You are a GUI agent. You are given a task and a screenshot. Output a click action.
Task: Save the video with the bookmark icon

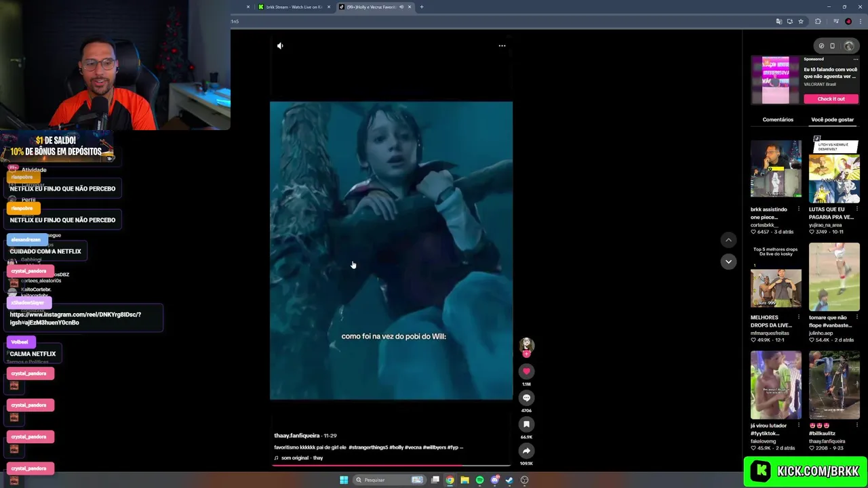(x=526, y=424)
